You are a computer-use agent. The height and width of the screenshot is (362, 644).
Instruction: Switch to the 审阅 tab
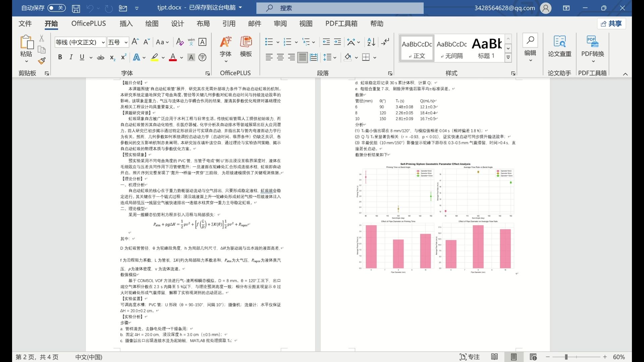280,23
